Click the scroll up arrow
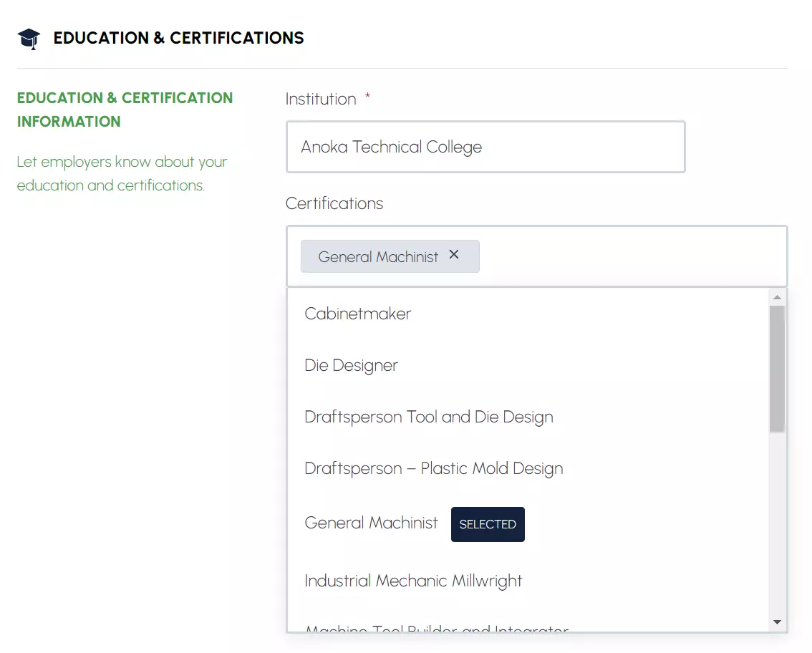 pyautogui.click(x=777, y=297)
